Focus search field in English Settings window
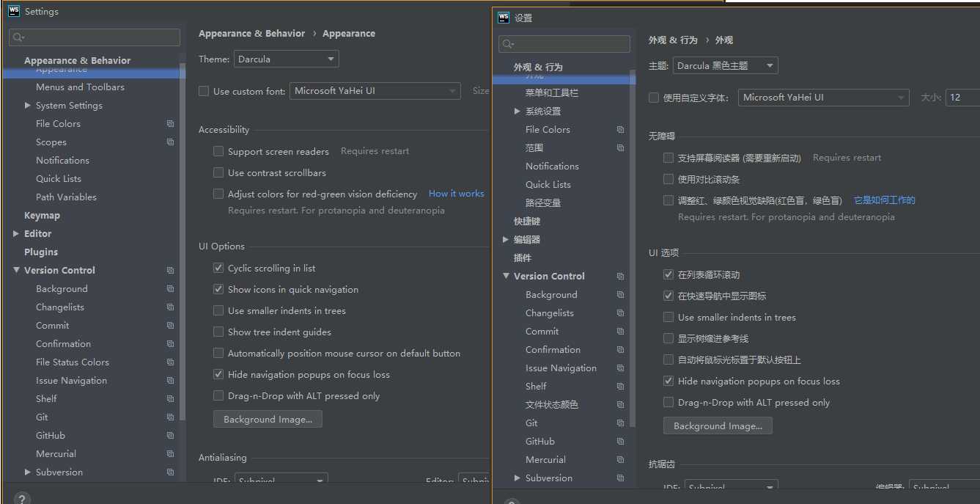 (95, 37)
